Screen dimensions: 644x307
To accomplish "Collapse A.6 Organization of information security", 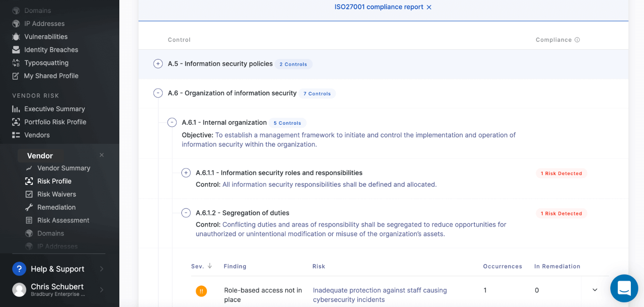I will (158, 93).
